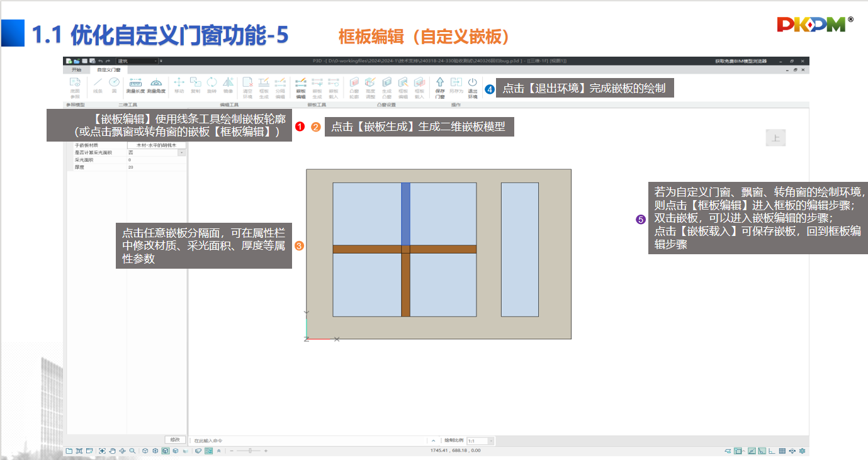Open the 绘制比例 1:1 scale dropdown
The image size is (868, 460).
point(491,441)
